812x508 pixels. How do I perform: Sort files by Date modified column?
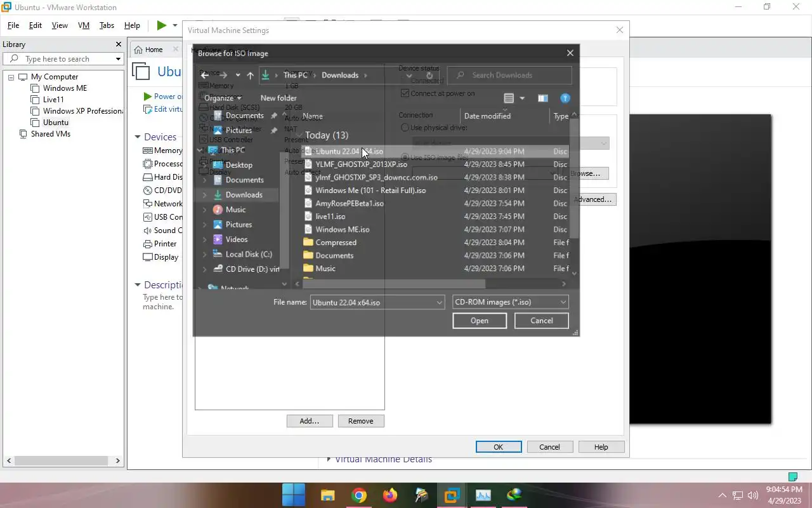(x=487, y=116)
